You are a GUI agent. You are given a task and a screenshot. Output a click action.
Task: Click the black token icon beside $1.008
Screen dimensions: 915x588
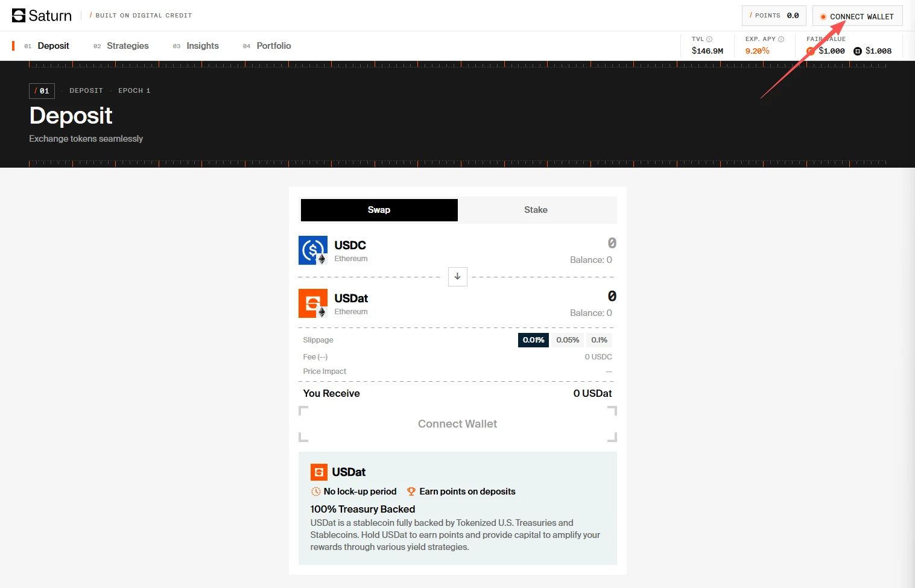coord(858,51)
